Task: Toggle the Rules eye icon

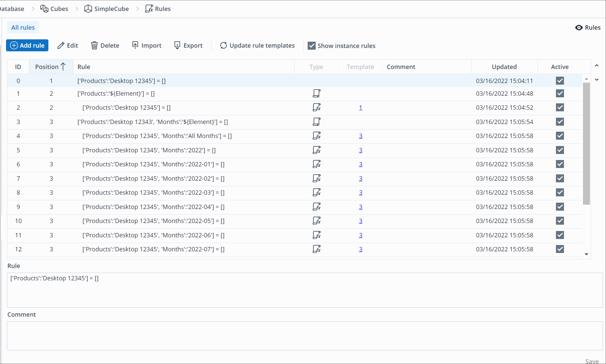Action: (x=579, y=28)
